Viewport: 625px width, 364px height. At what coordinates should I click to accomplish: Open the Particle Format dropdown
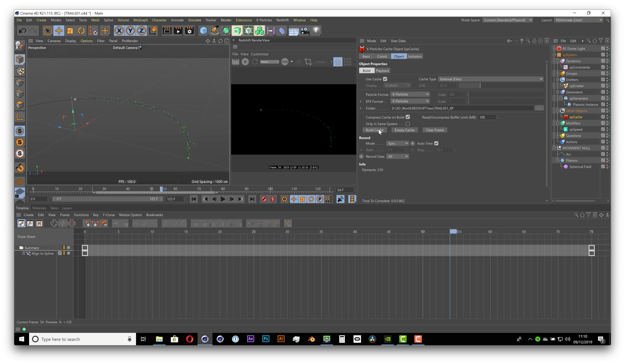(x=410, y=94)
